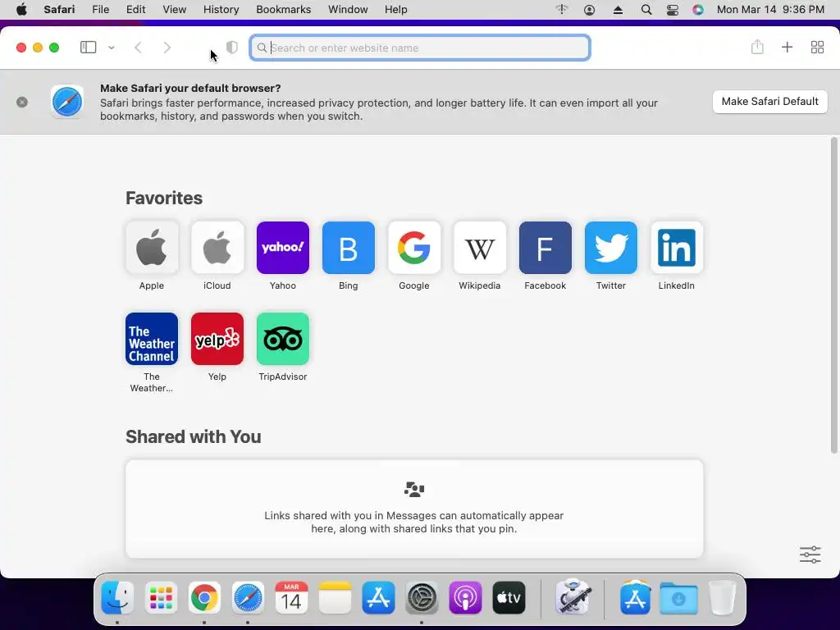Expand the sidebar tab group dropdown arrow

tap(112, 47)
